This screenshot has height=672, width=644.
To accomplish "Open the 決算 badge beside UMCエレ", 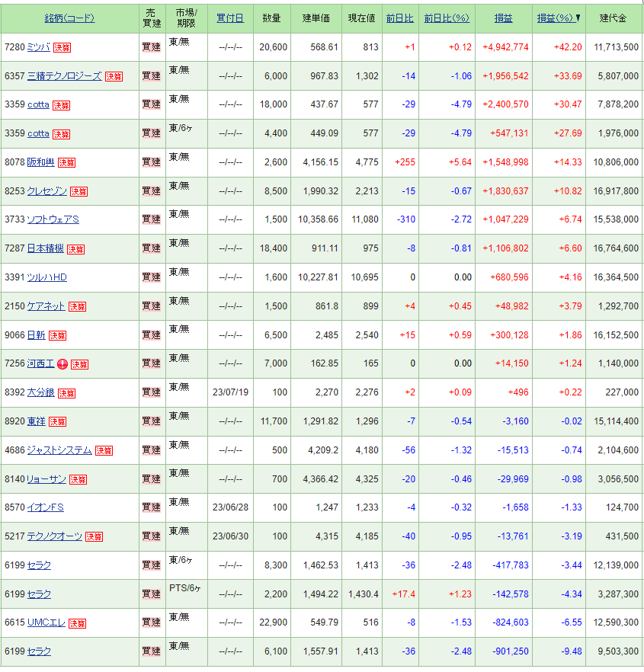I will pos(77,623).
